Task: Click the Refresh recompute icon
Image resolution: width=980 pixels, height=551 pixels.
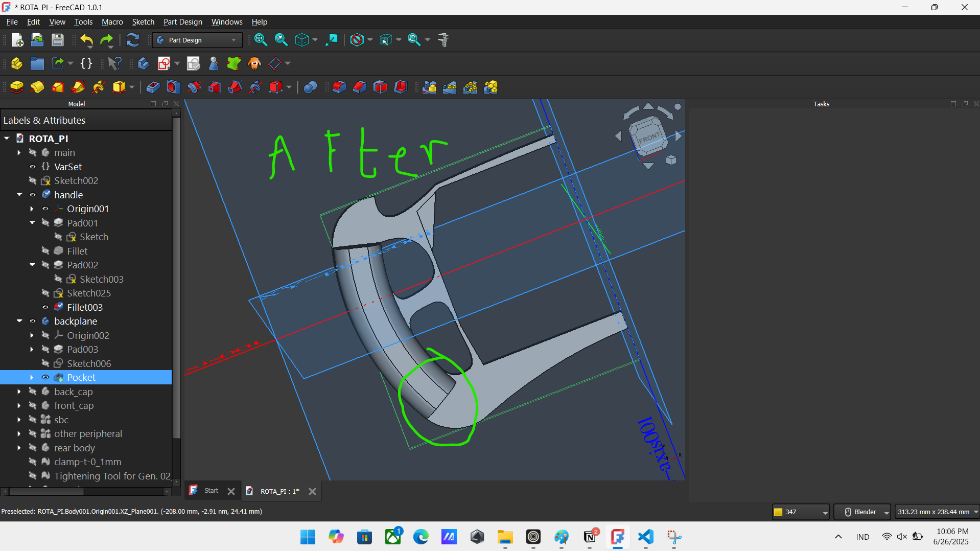Action: pyautogui.click(x=133, y=40)
